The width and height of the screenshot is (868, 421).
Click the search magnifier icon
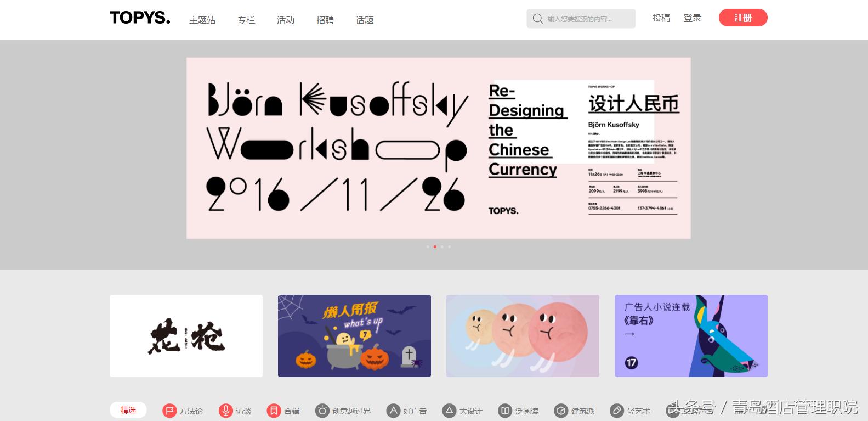pos(538,19)
